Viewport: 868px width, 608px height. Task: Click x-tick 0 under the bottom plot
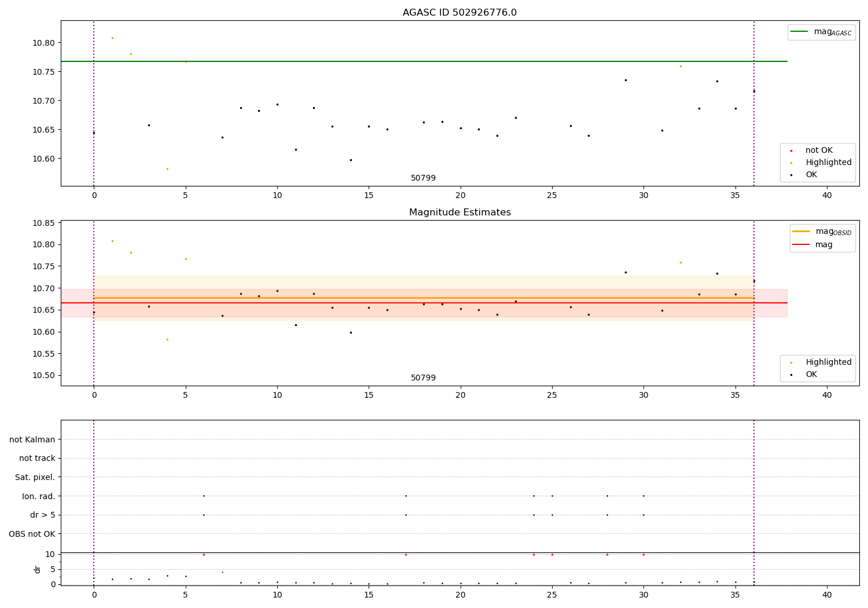94,595
